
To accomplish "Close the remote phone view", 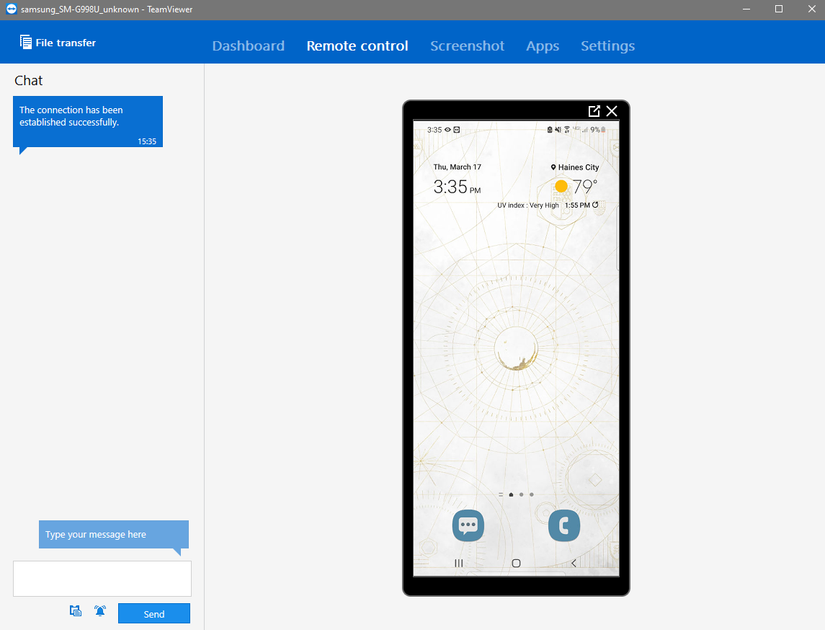I will [x=612, y=111].
